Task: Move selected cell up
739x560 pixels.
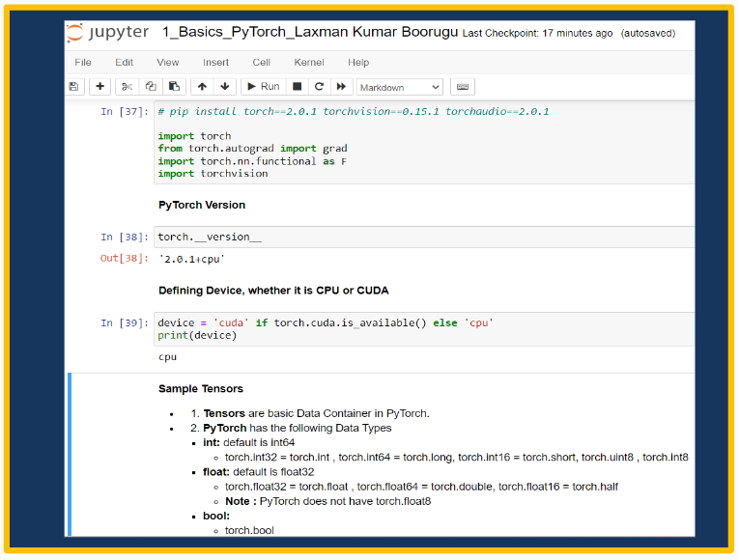Action: pos(202,87)
